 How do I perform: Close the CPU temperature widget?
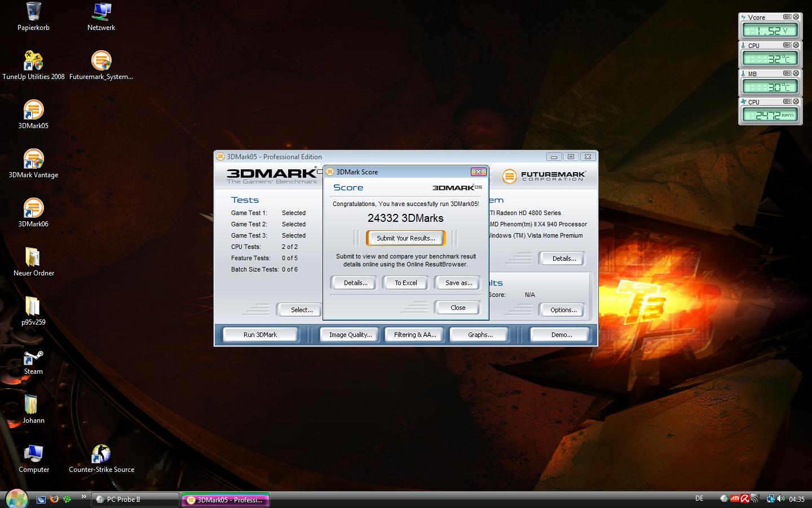click(x=796, y=45)
